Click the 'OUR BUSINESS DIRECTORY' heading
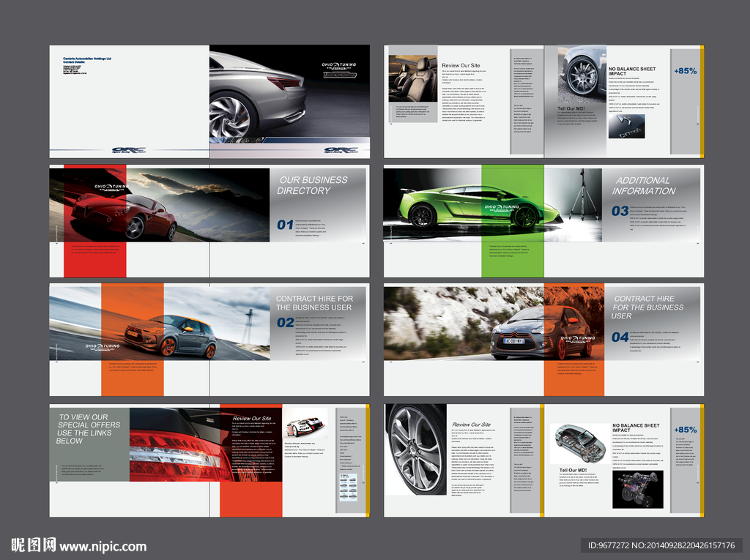Image resolution: width=750 pixels, height=560 pixels. coord(312,185)
